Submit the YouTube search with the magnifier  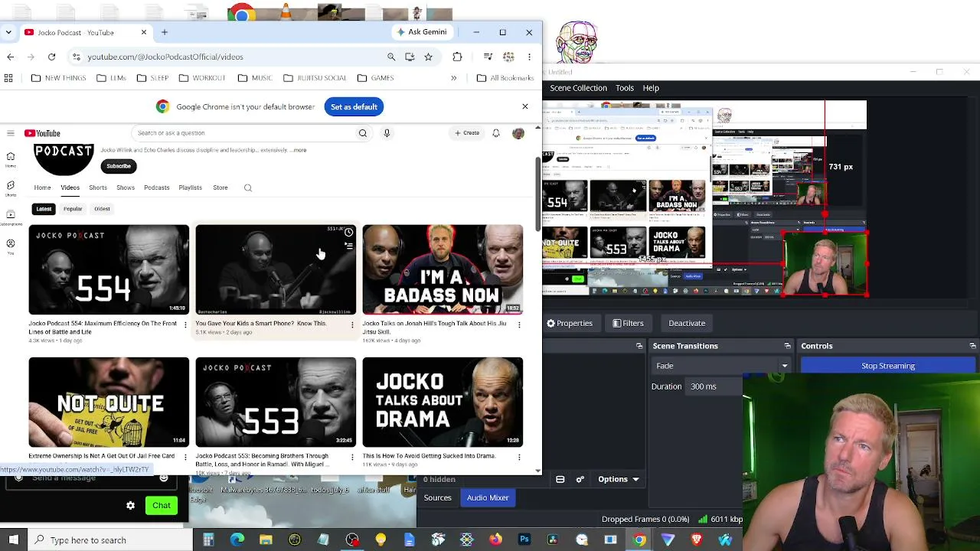[363, 133]
